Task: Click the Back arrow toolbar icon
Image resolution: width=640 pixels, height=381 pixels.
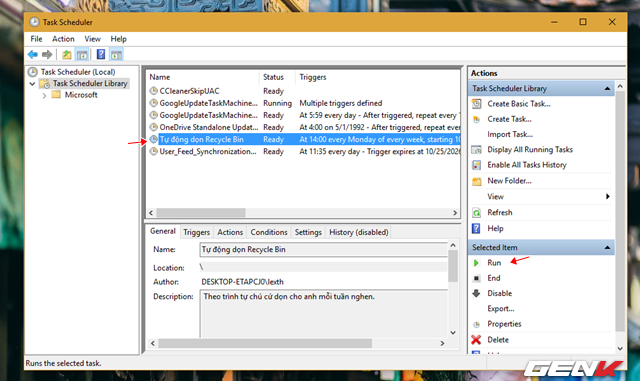Action: pos(33,54)
